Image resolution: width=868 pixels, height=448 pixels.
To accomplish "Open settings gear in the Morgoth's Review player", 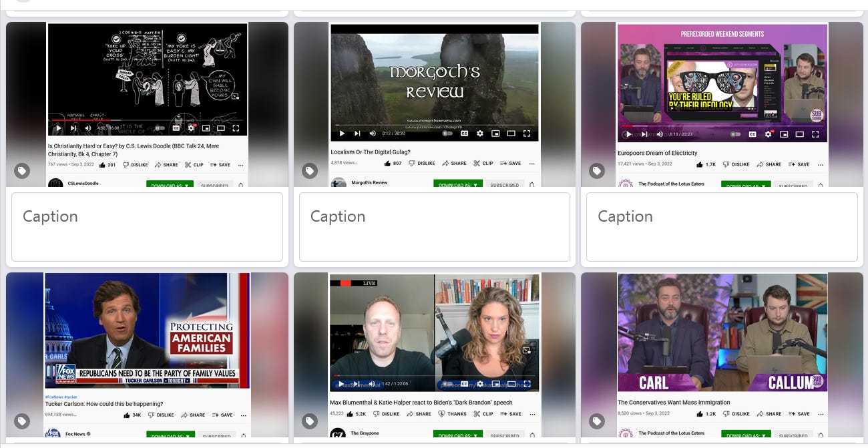I will (479, 134).
